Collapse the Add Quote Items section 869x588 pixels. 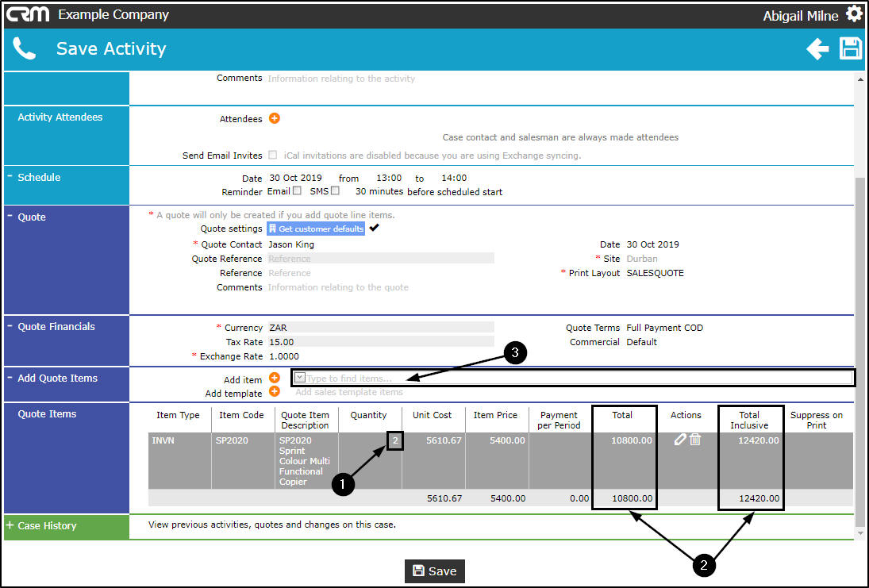(x=10, y=377)
